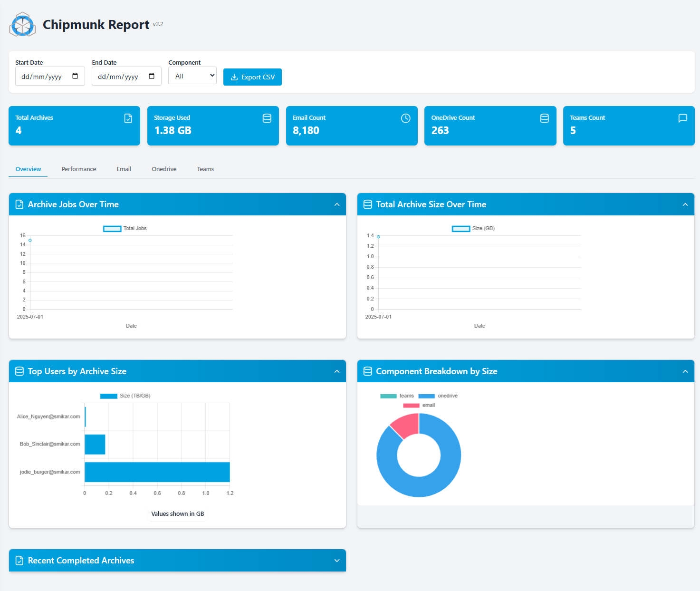Collapse the Top Users by Archive Size panel
This screenshot has width=700, height=591.
(337, 371)
